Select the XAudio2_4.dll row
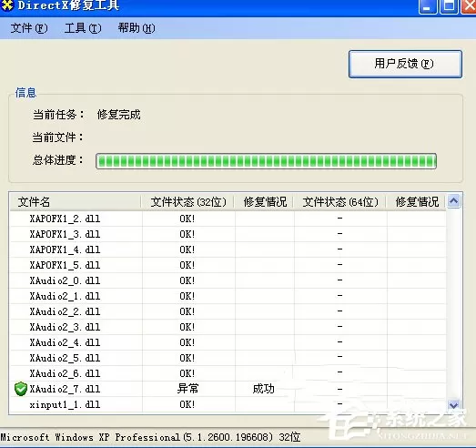This screenshot has height=448, width=476. (x=228, y=342)
